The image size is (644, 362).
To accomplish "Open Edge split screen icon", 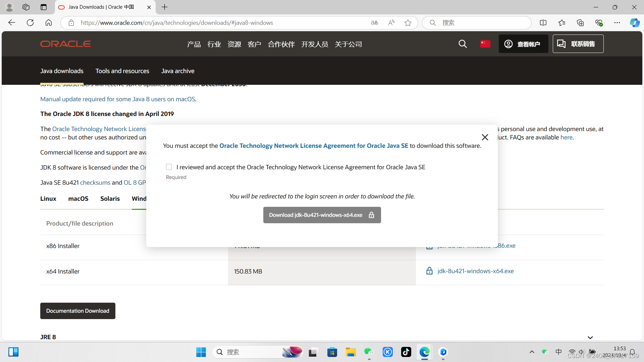I will click(543, 23).
